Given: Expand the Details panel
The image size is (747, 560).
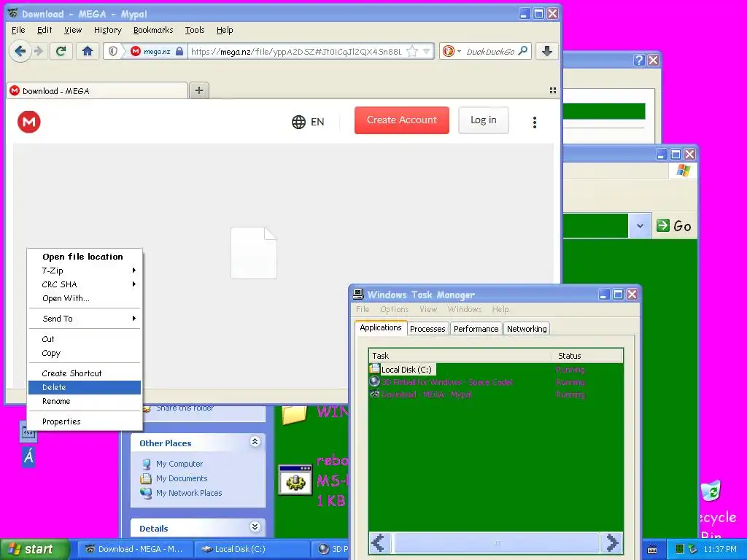Looking at the screenshot, I should (255, 526).
